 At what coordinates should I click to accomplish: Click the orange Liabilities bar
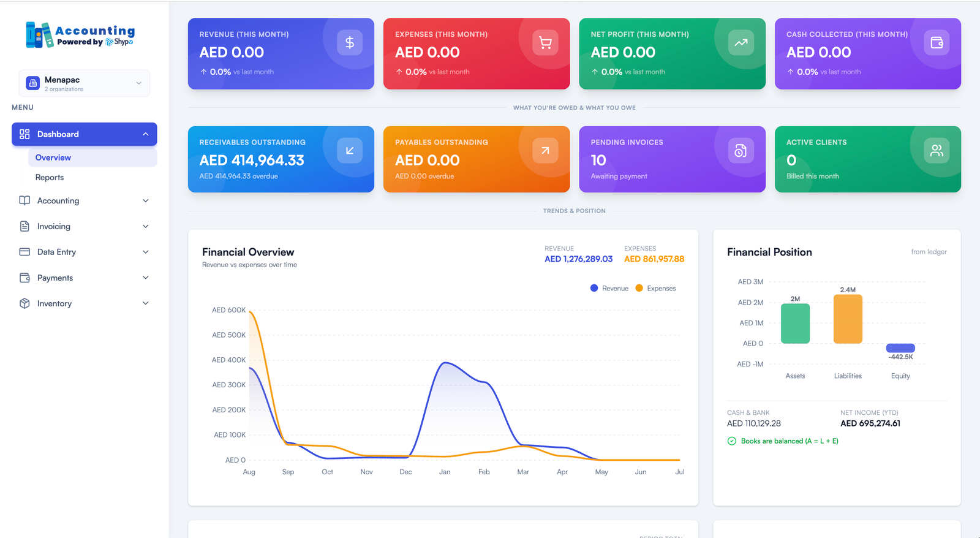pos(848,319)
